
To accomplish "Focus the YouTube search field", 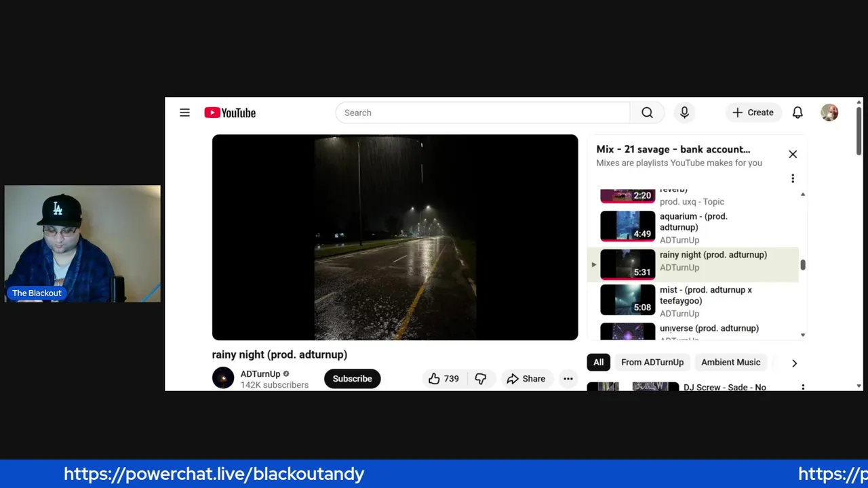I will pyautogui.click(x=483, y=113).
